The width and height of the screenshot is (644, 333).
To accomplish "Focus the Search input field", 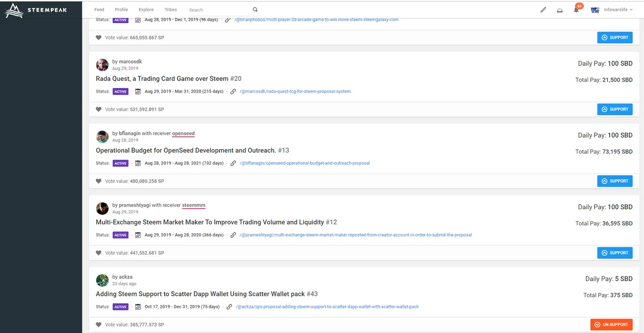I will tap(219, 10).
